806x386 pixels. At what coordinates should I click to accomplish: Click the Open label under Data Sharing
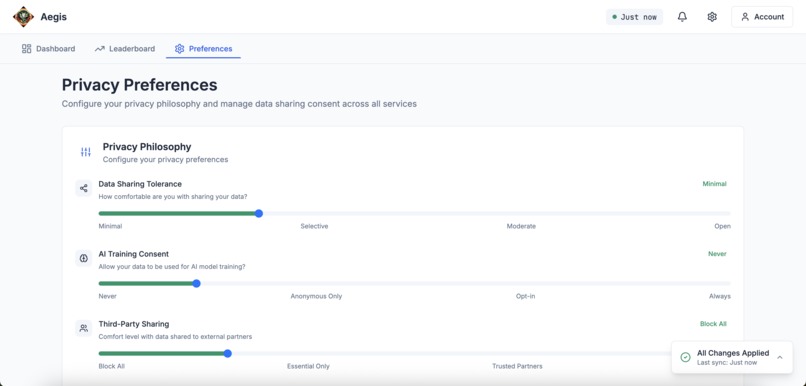722,226
